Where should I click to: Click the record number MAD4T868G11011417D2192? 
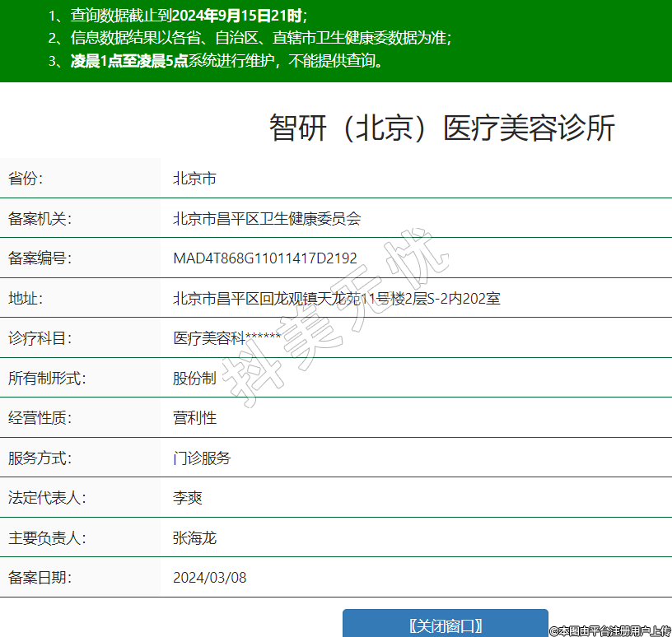pyautogui.click(x=264, y=258)
